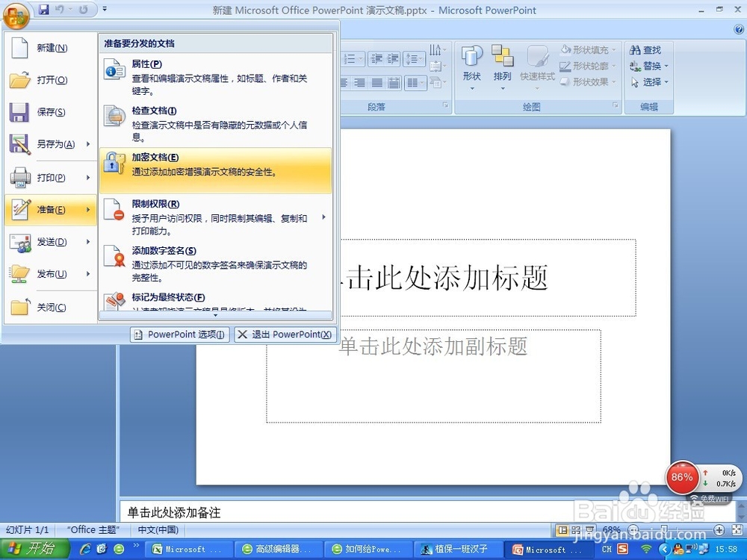Save via Quick Access floppy icon
The width and height of the screenshot is (747, 560).
[44, 9]
